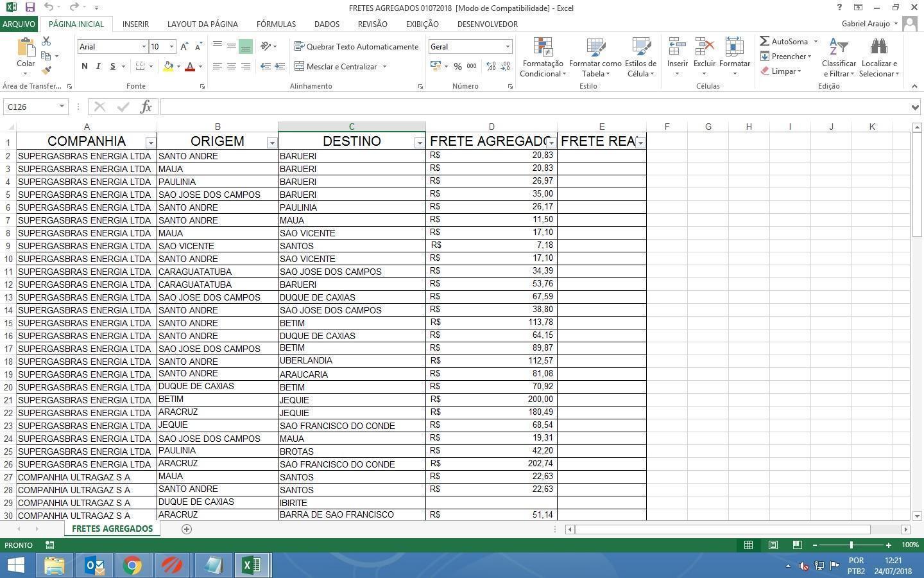
Task: Click the Borders icon in the Fonte group
Action: pos(140,66)
